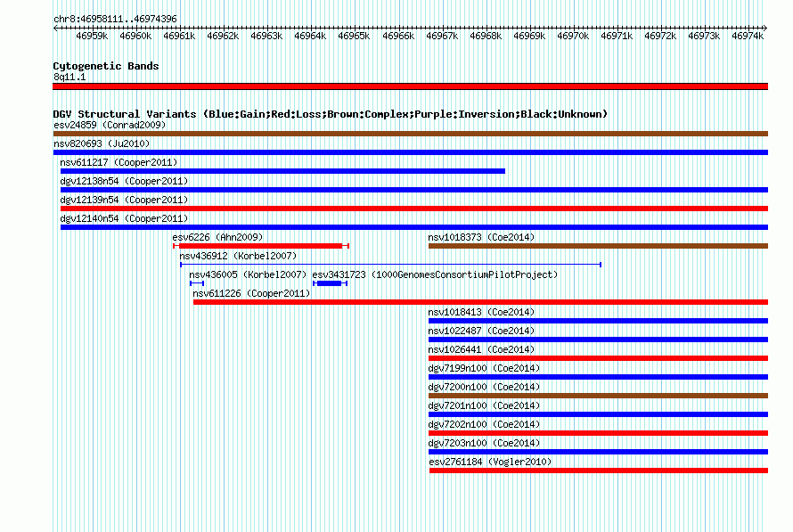Open nsv1022487 (Coe2014) label
This screenshot has height=532, width=793.
[x=481, y=331]
